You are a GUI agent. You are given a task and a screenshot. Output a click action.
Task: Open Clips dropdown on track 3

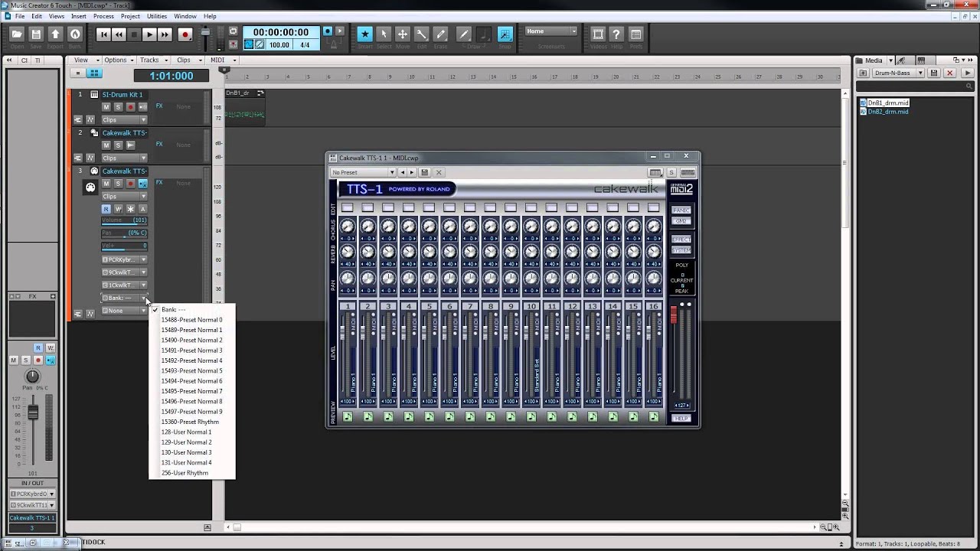(x=124, y=197)
